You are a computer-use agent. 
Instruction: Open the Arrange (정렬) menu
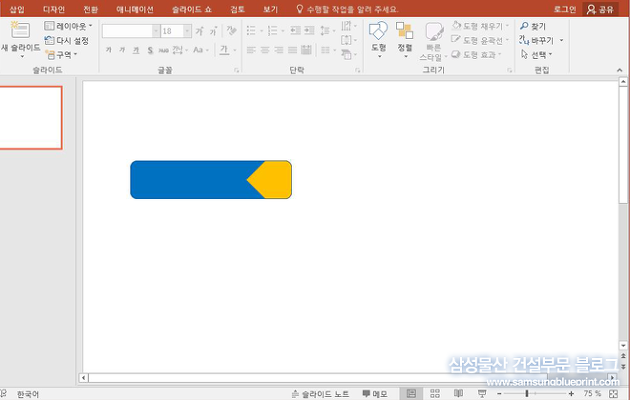pos(405,39)
